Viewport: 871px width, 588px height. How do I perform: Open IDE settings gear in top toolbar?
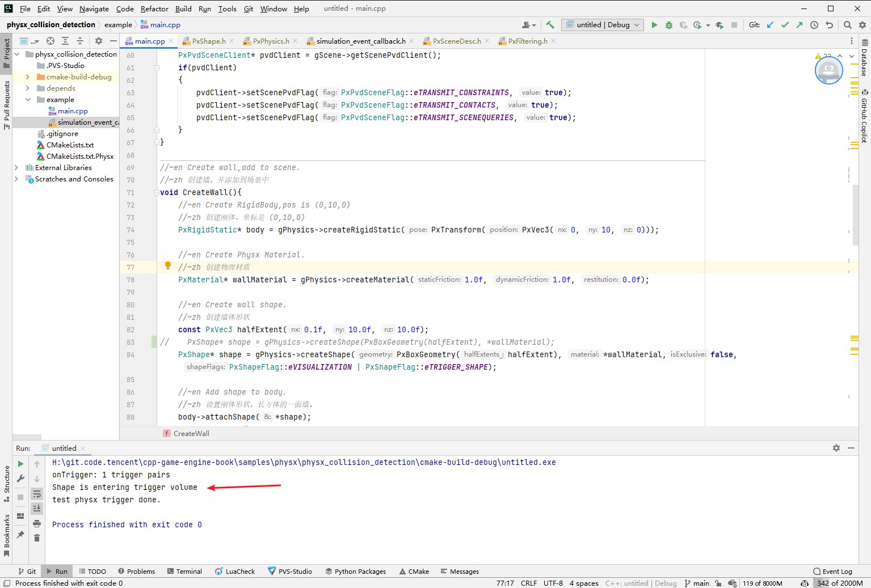pyautogui.click(x=862, y=25)
